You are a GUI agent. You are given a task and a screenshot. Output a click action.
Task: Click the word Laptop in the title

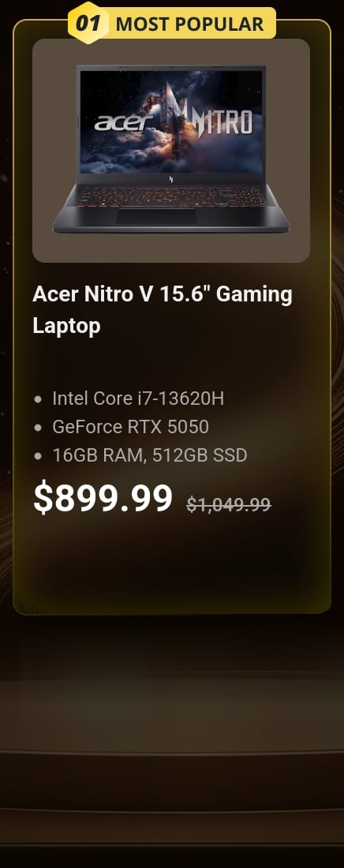point(66,325)
